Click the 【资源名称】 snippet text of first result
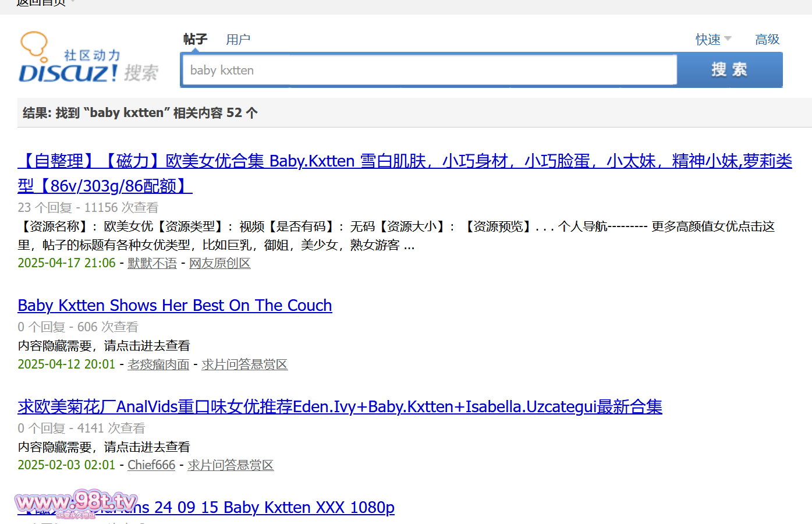This screenshot has height=524, width=812. coord(396,236)
